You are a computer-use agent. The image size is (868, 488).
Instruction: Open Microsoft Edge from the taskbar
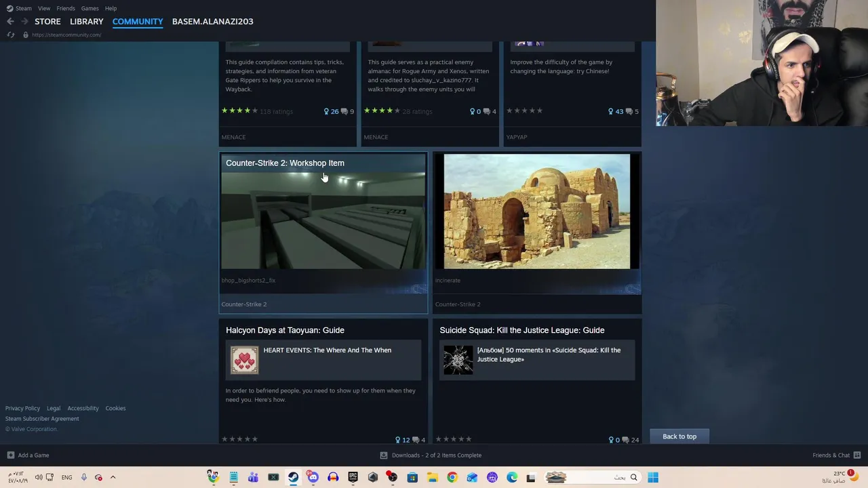coord(512,477)
